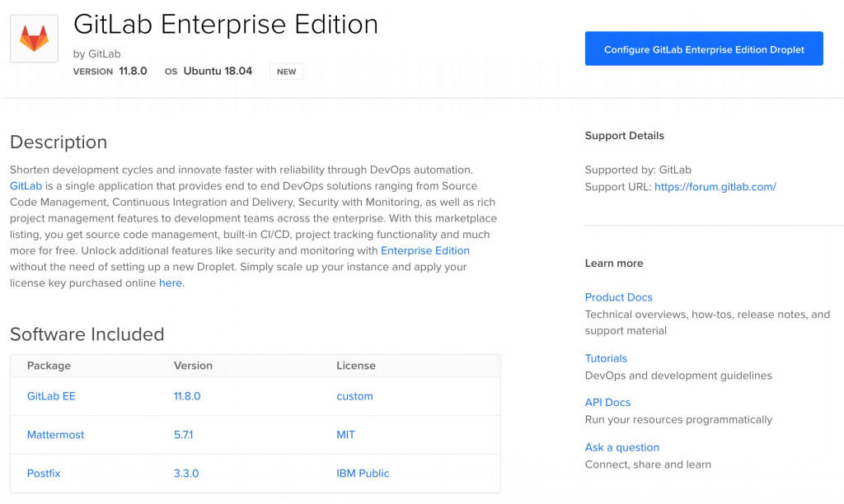Click GitLab EE version 11.8.0 link
The width and height of the screenshot is (844, 504).
(x=187, y=396)
